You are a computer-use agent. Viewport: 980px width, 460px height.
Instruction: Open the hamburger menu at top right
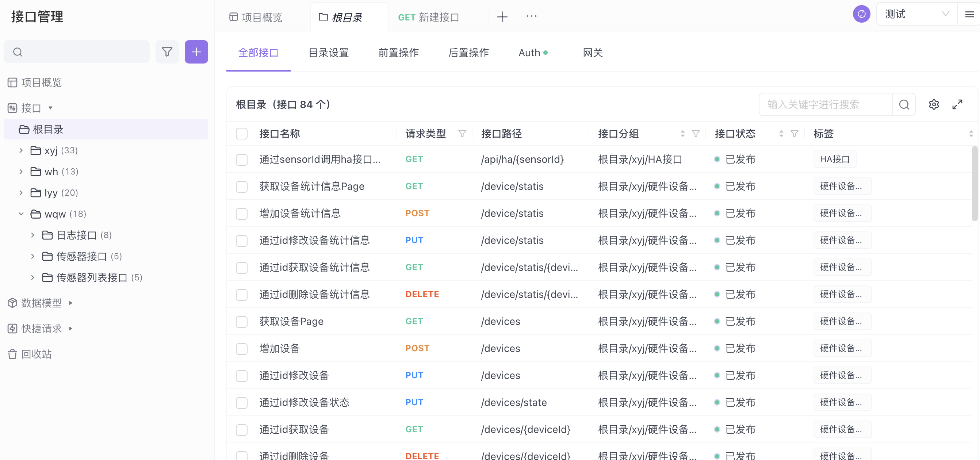(x=969, y=15)
